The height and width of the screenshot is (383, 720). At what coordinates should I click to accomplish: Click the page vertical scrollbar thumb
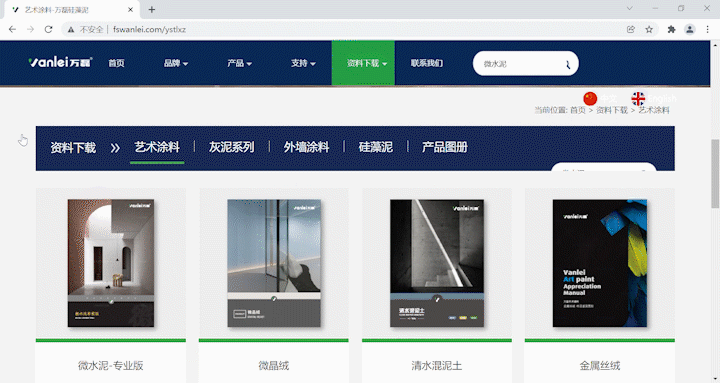pyautogui.click(x=715, y=174)
